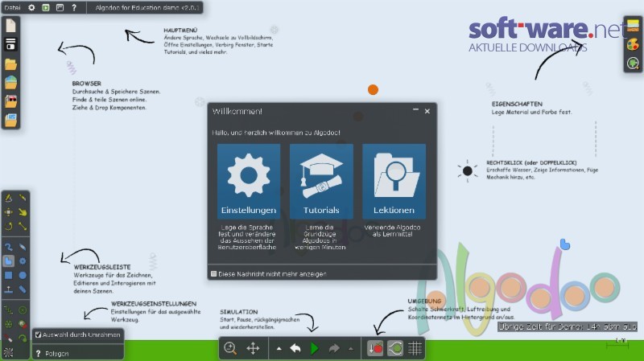
Task: Open the components folder with red car
Action: click(x=10, y=101)
